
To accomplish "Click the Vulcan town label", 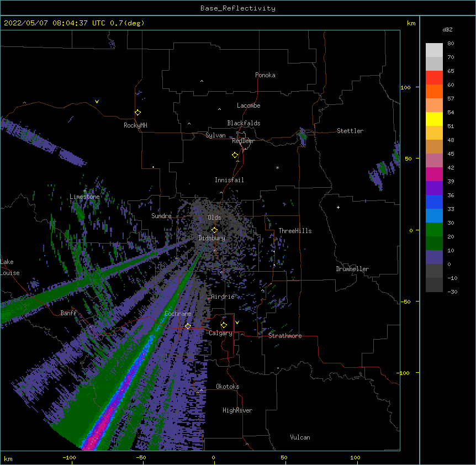I will click(300, 437).
